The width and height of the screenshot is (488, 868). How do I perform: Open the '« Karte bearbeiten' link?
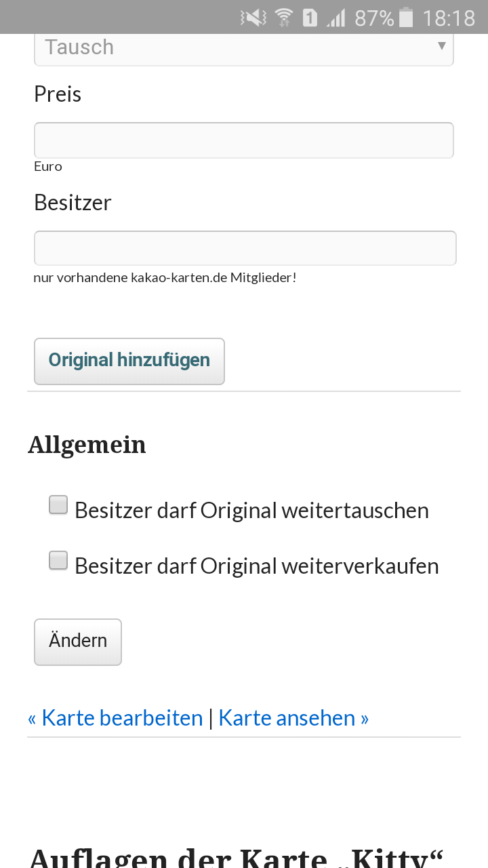(115, 718)
